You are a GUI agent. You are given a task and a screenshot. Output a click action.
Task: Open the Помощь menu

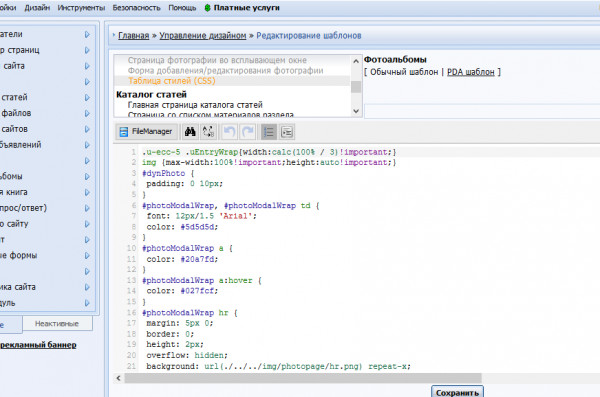tap(182, 8)
